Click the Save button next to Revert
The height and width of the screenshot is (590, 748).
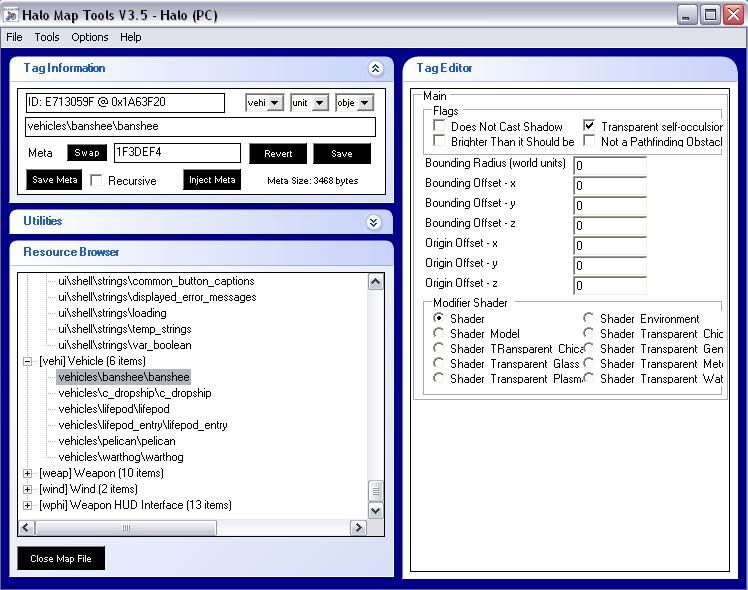click(x=342, y=154)
